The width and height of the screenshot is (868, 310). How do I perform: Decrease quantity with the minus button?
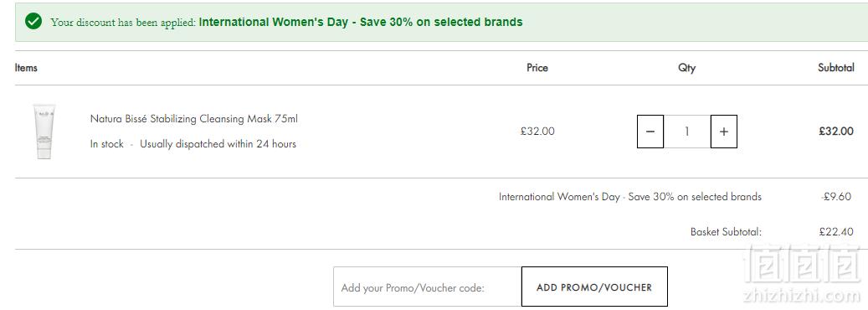coord(650,132)
